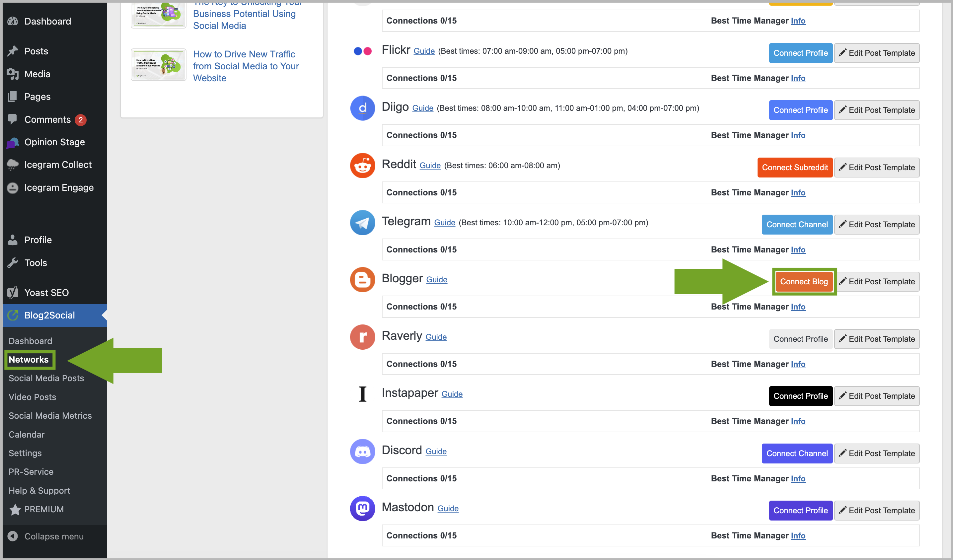Click the Icegram Collect cloud icon
The width and height of the screenshot is (953, 560).
coord(13,165)
